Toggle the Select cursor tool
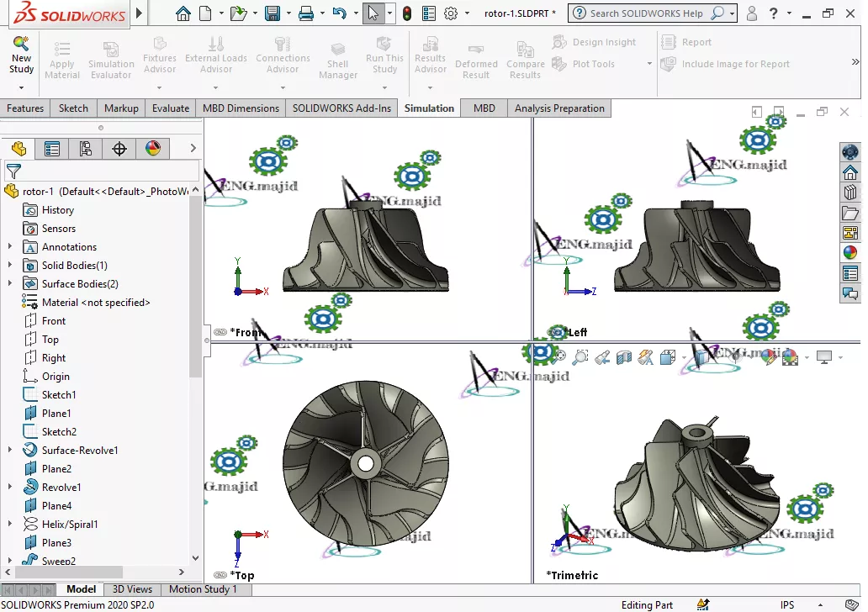This screenshot has height=612, width=868. 373,13
